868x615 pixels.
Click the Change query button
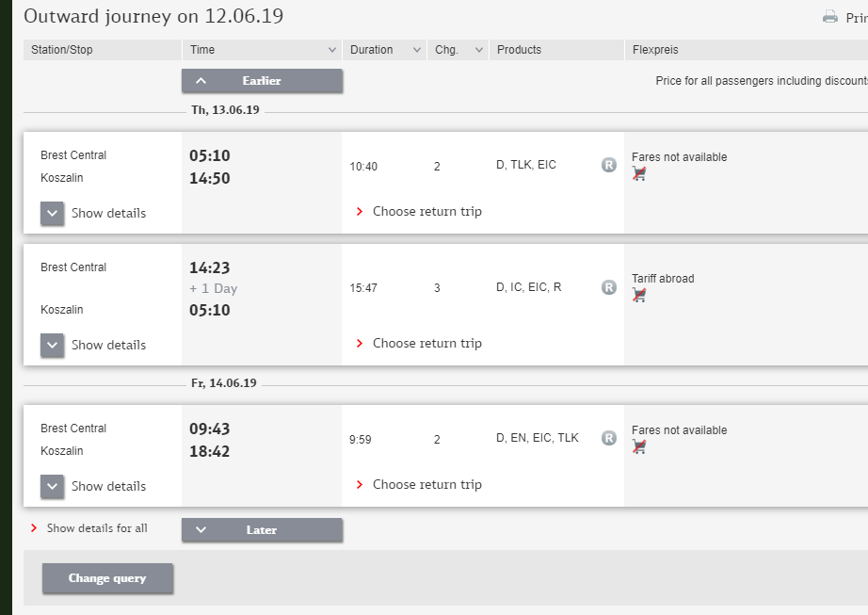pos(107,578)
